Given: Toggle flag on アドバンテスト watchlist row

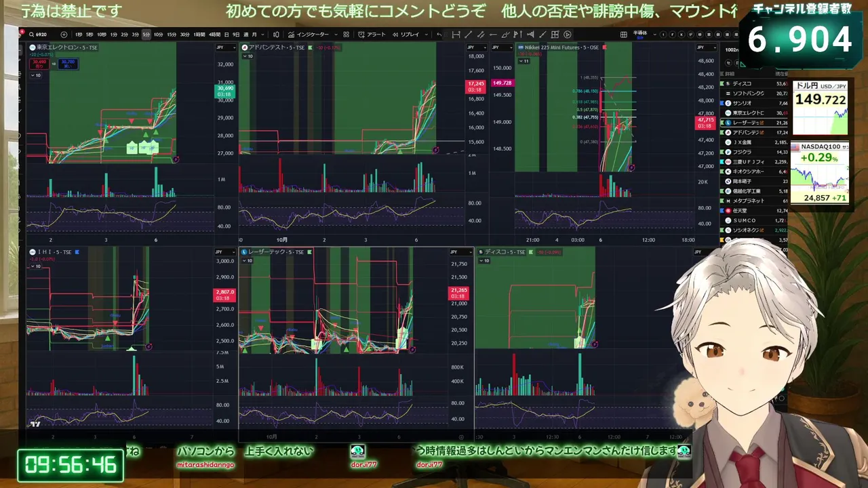Looking at the screenshot, I should (722, 132).
